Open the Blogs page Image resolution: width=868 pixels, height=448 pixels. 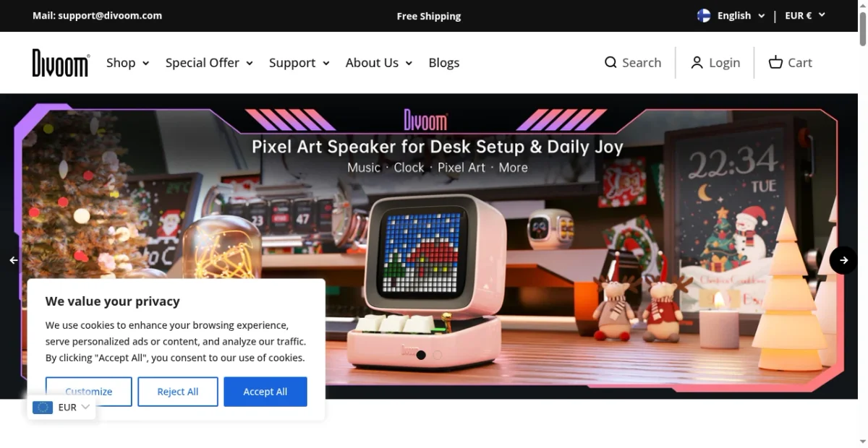(x=444, y=63)
